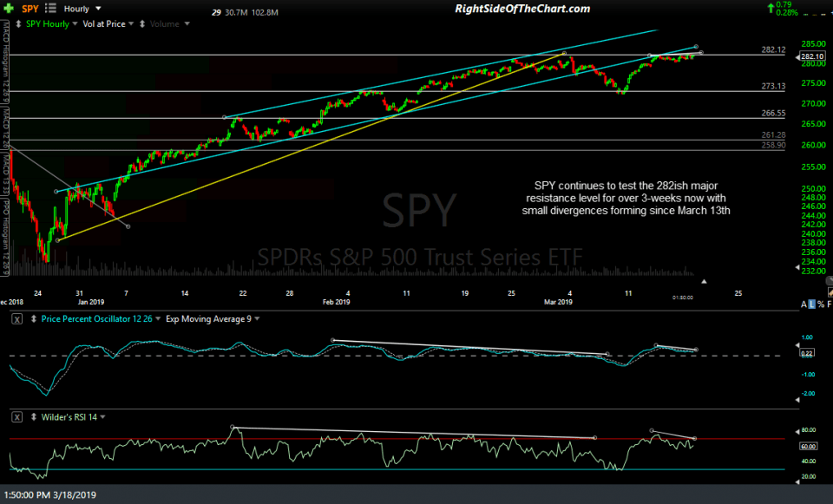Viewport: 833px width, 504px height.
Task: Close the Wilder's RSI pane
Action: pyautogui.click(x=17, y=417)
